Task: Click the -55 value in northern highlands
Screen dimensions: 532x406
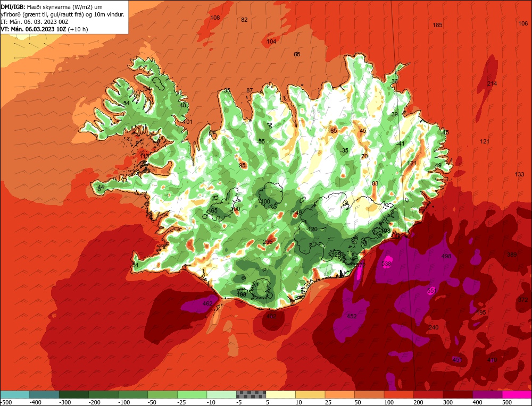Action: coord(261,141)
